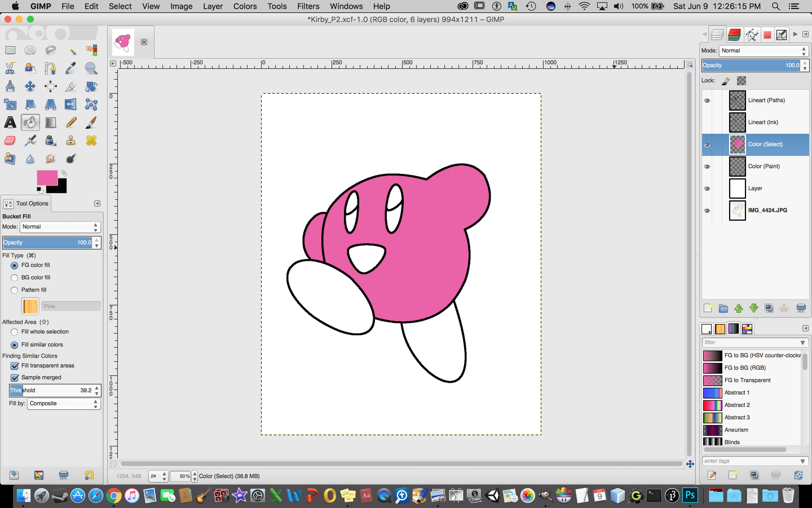Open the Layer menu

click(213, 6)
